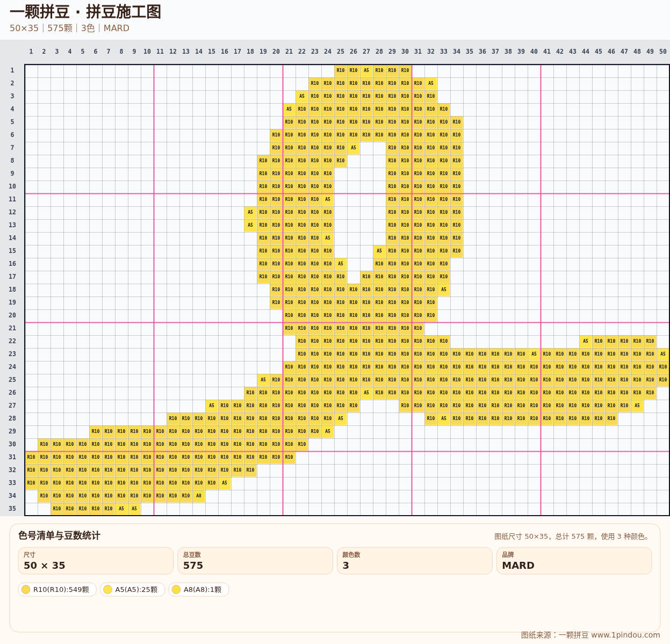
Task: Click row header number 35
Action: [x=12, y=509]
